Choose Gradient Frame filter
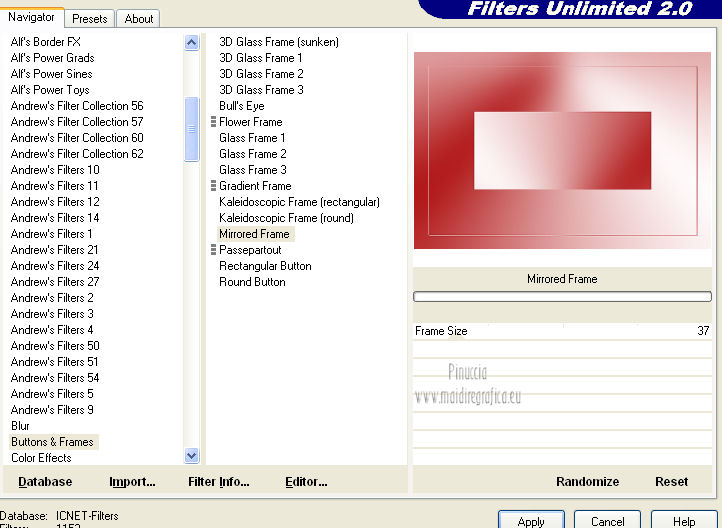 (x=255, y=186)
